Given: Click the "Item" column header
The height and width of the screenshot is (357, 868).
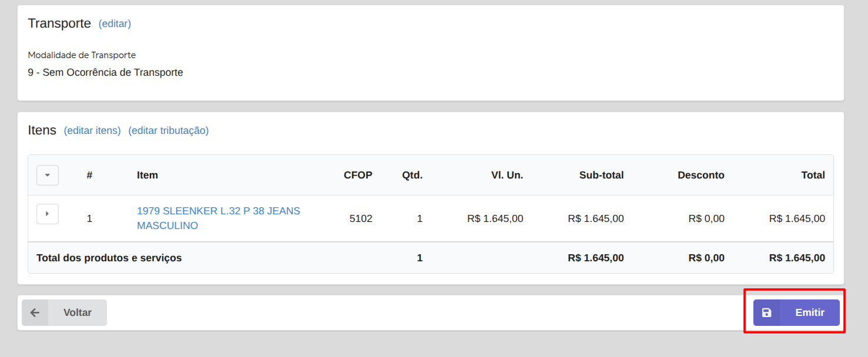Looking at the screenshot, I should click(148, 175).
